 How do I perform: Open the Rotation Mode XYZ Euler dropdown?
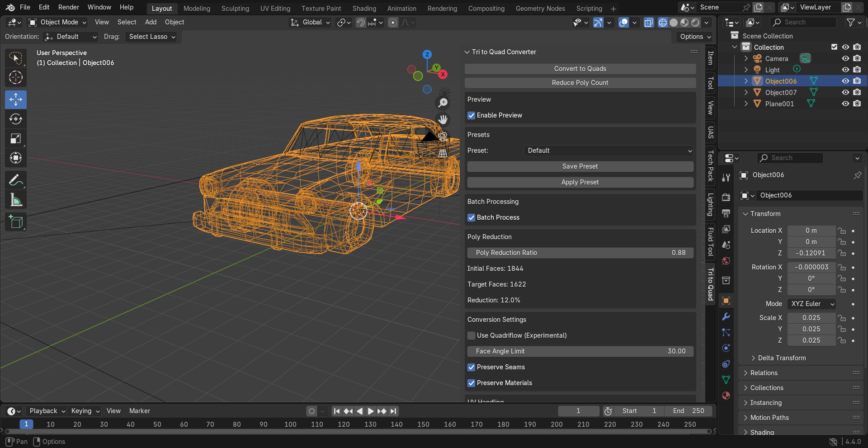812,304
